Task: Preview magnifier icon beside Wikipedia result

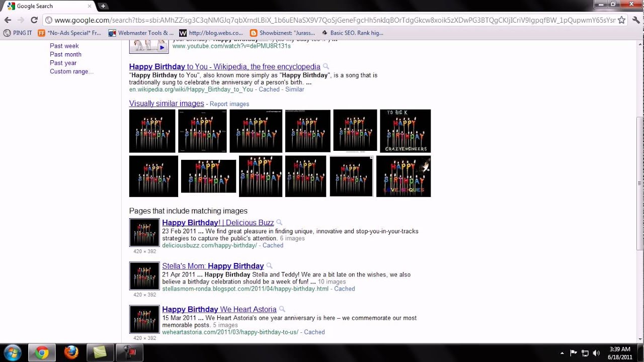Action: pyautogui.click(x=326, y=66)
